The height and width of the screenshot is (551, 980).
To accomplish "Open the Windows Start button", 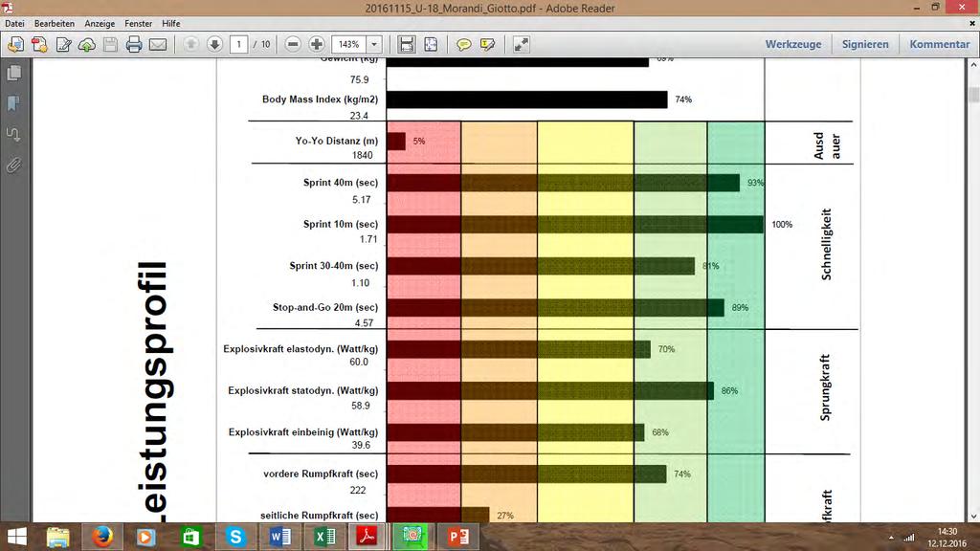I will pyautogui.click(x=17, y=537).
